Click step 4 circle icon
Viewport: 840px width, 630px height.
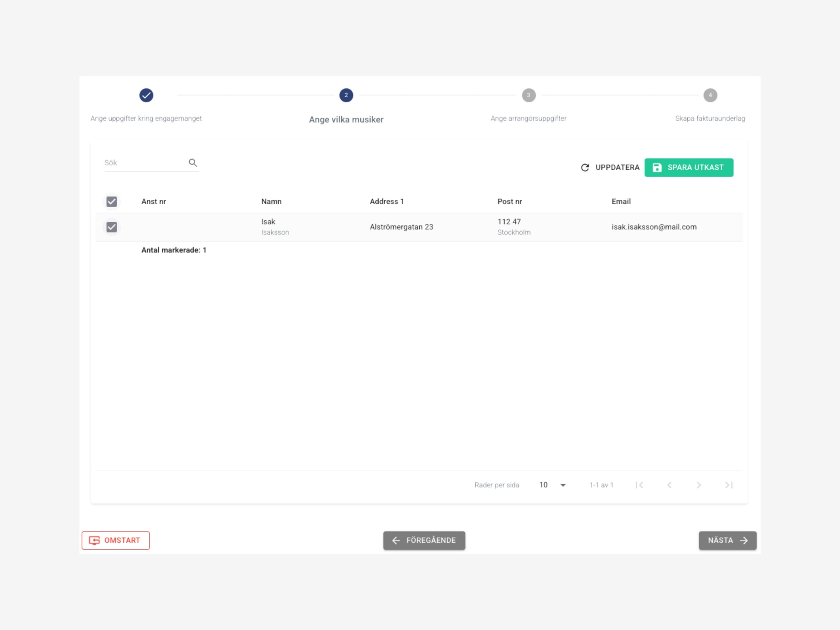coord(710,96)
